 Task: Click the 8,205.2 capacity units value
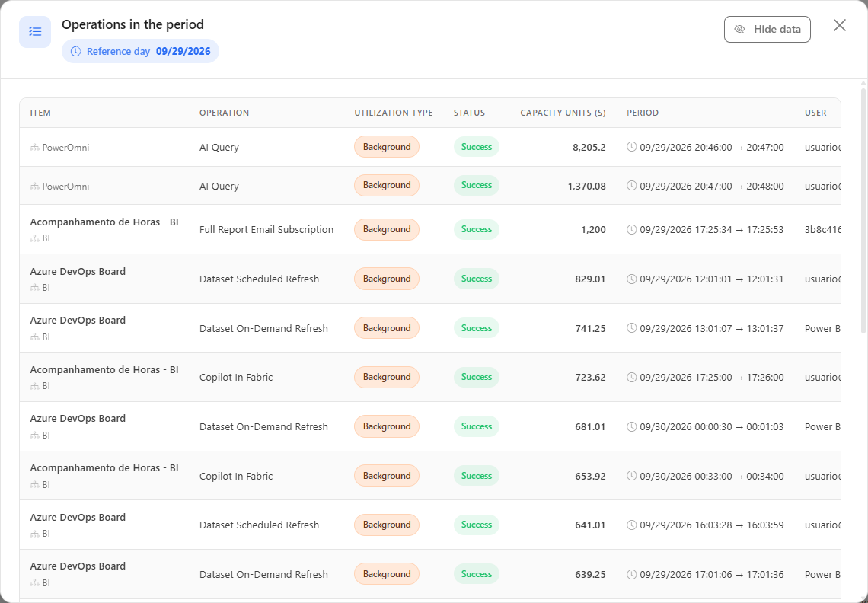coord(589,147)
